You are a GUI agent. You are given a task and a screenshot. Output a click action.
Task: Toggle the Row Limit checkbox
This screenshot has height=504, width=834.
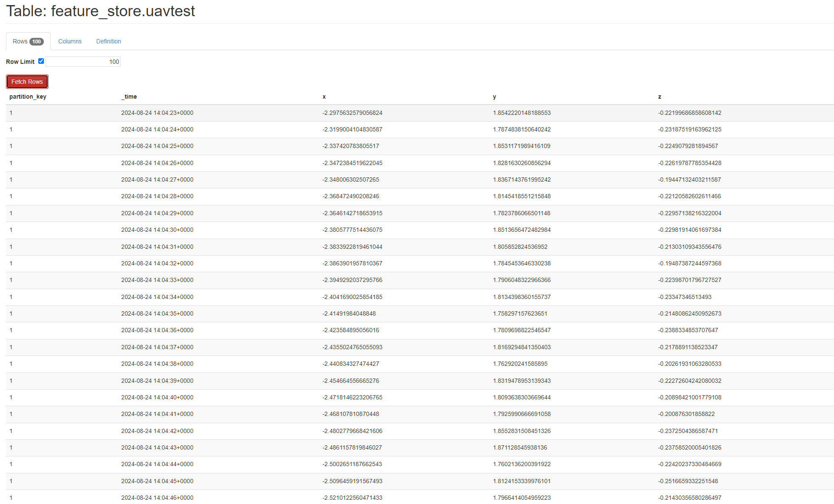[x=41, y=61]
